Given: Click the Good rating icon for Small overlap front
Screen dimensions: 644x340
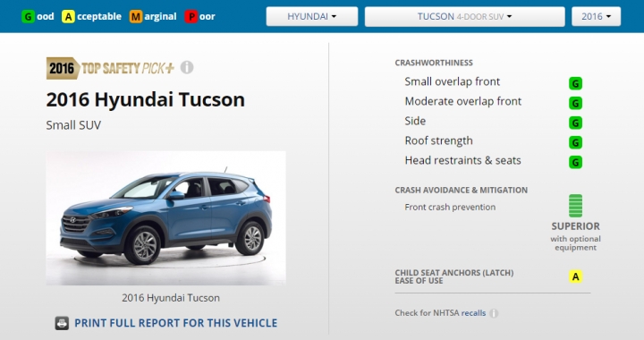Looking at the screenshot, I should [575, 83].
